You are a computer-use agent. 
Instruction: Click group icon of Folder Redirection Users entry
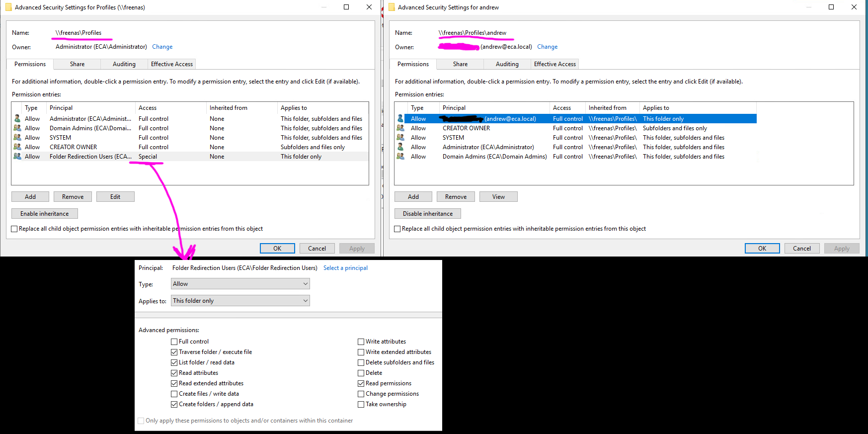pyautogui.click(x=17, y=156)
